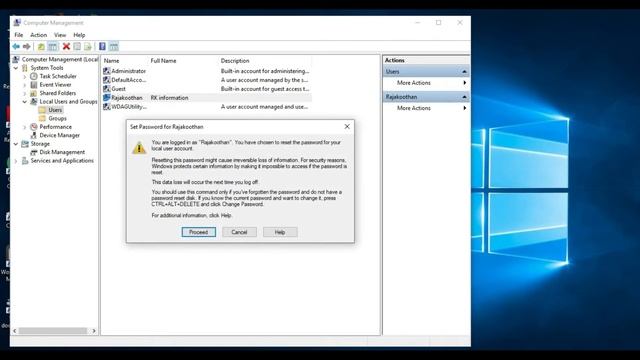
Task: Click the Up one level toolbar icon
Action: (41, 47)
